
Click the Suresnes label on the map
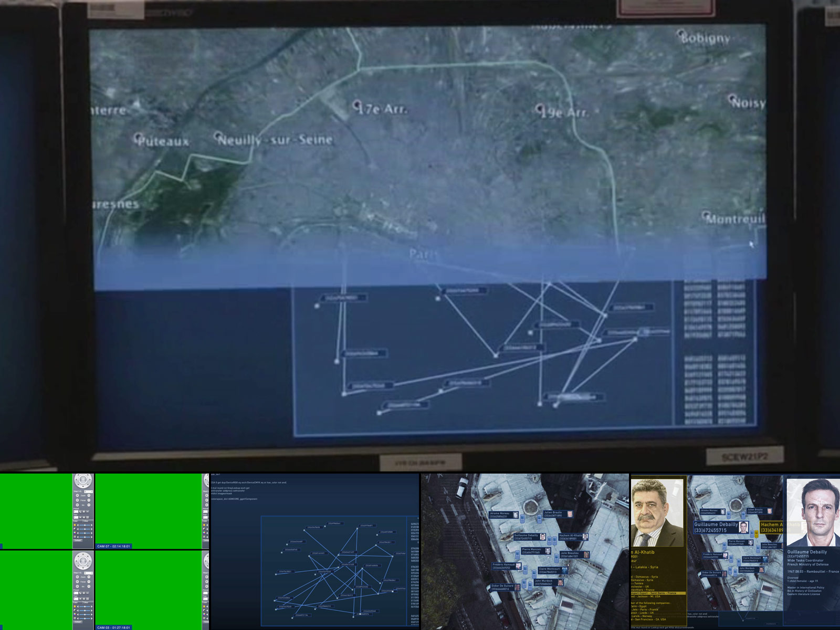pyautogui.click(x=117, y=204)
